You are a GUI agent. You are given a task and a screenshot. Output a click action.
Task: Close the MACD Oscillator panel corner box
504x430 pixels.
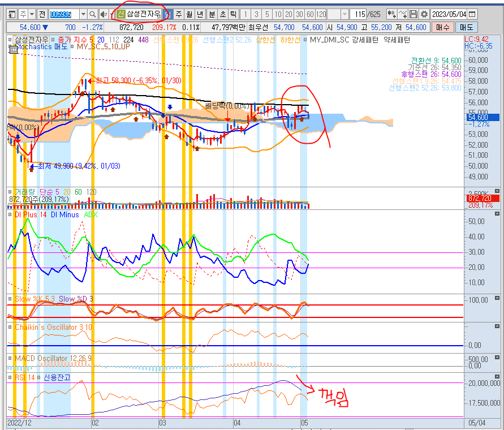497,358
